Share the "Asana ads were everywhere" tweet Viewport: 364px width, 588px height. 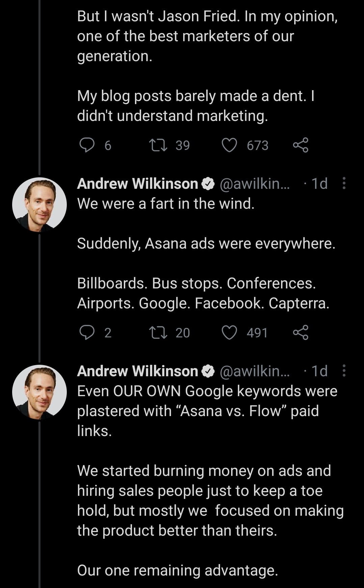click(300, 333)
